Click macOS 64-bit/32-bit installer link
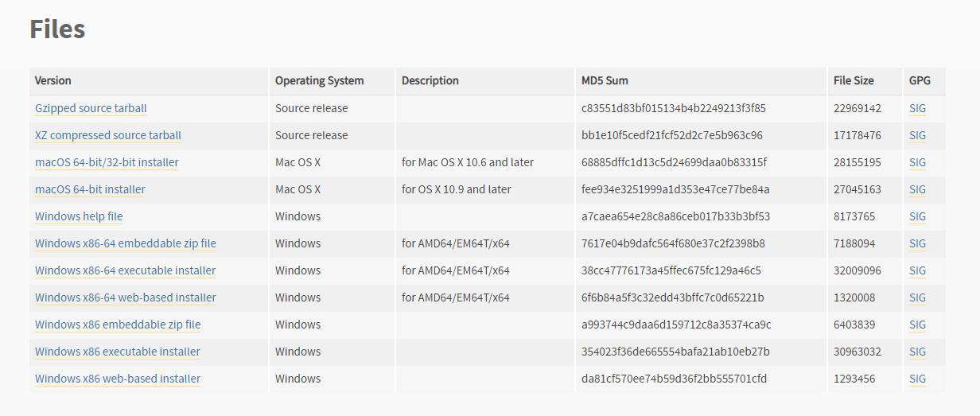The width and height of the screenshot is (980, 416). pos(107,162)
